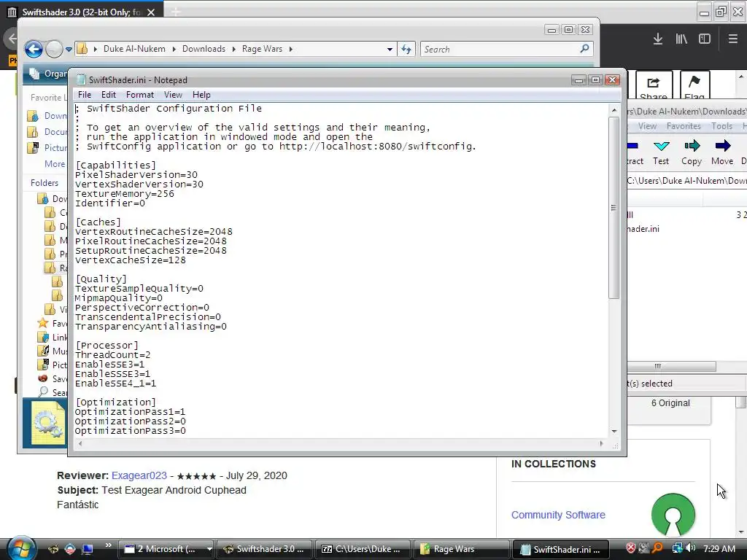Toggle Firefox sidebar icon
Image resolution: width=747 pixels, height=560 pixels.
point(705,39)
